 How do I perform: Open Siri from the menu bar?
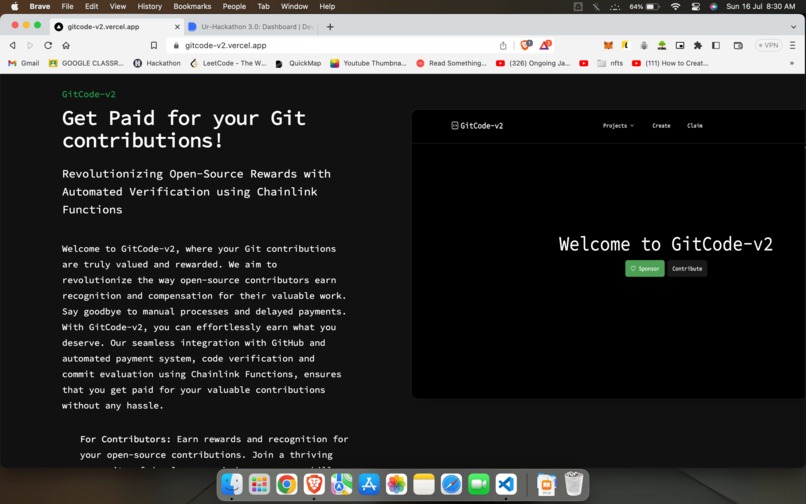(x=713, y=6)
